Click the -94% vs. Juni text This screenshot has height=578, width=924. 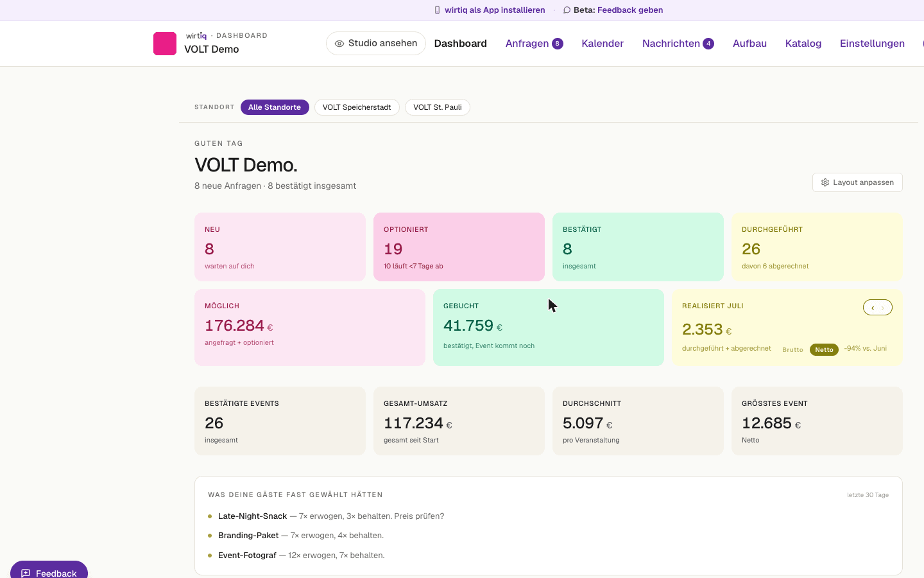[x=865, y=349]
